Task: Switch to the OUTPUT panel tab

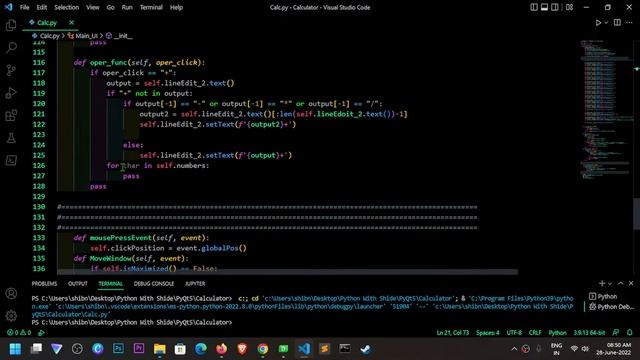Action: pyautogui.click(x=78, y=284)
